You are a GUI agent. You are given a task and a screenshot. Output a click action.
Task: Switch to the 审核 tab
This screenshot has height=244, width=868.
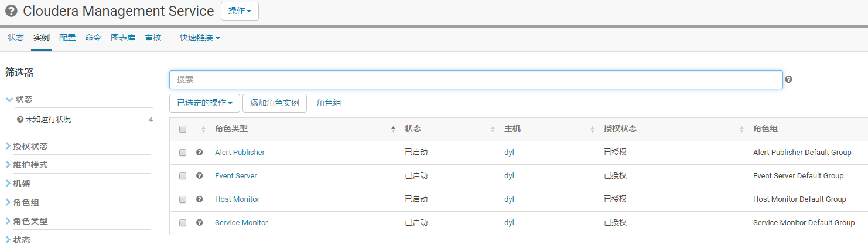coord(153,38)
